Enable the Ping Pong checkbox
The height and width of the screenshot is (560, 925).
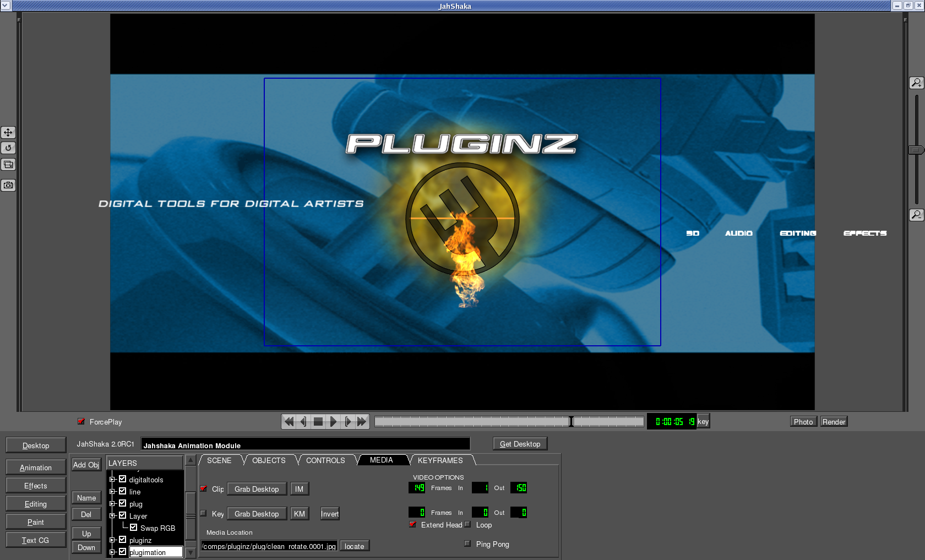click(x=467, y=543)
